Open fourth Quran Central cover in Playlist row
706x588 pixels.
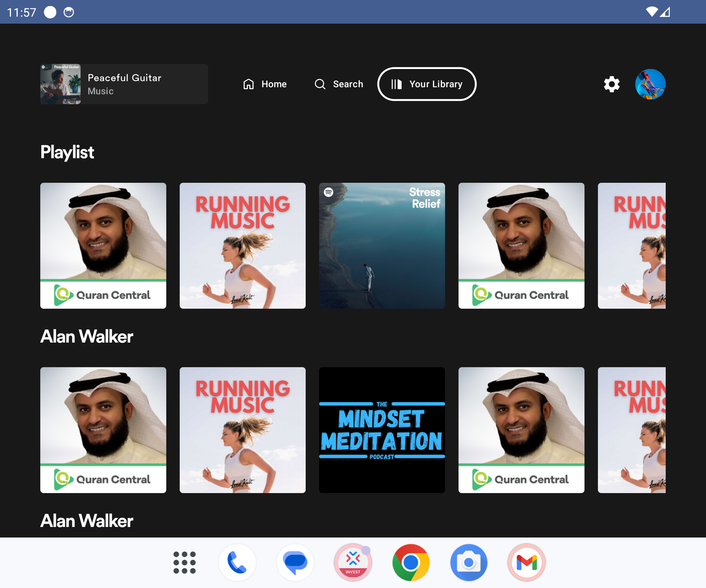pos(521,246)
